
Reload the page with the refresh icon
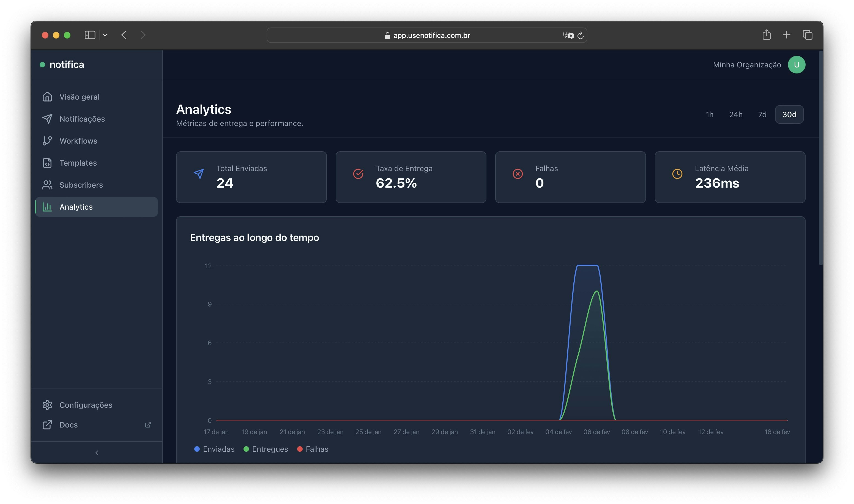[x=580, y=35]
